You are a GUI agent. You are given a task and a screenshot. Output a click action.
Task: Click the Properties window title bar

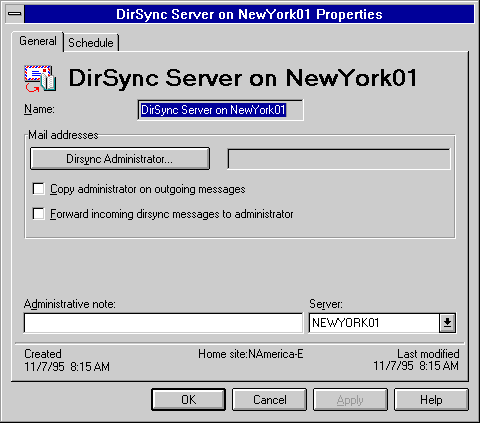point(249,14)
